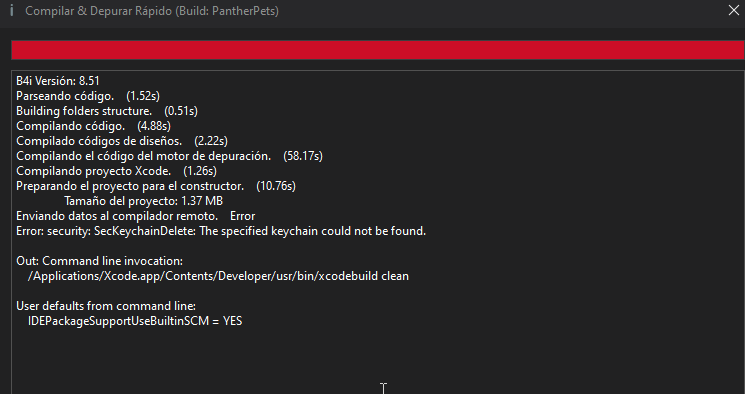Click the empty area below the log text

(378, 361)
